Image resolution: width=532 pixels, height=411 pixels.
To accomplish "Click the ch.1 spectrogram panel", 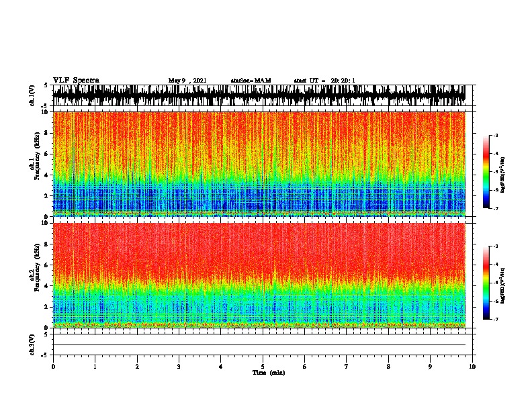I will click(259, 164).
